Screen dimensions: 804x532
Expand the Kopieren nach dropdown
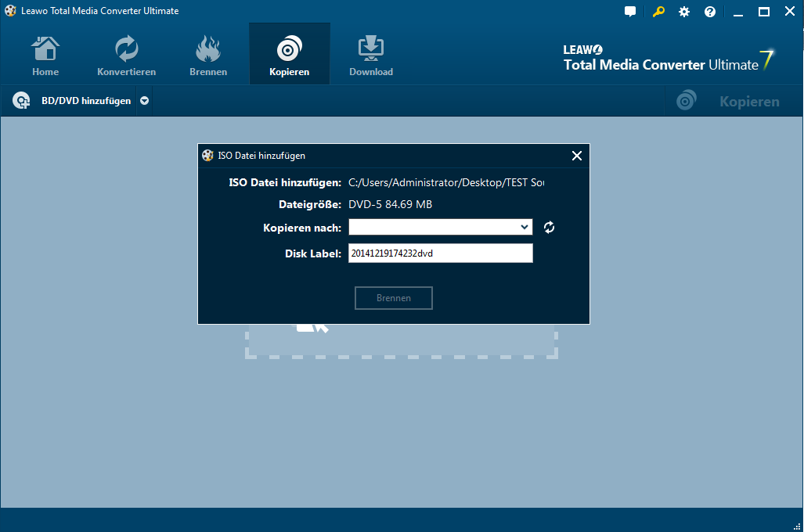click(x=525, y=228)
